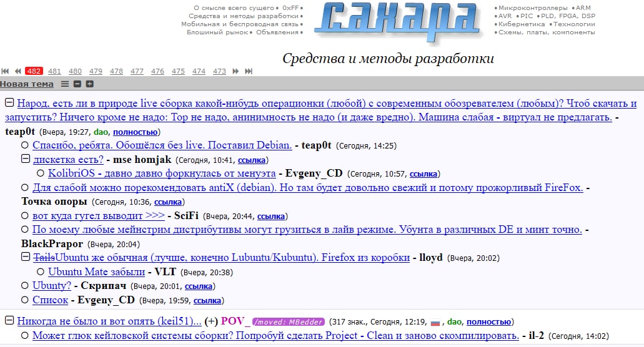Open reply 'вот куда гугел выводит >>>'
The image size is (644, 347).
point(99,215)
